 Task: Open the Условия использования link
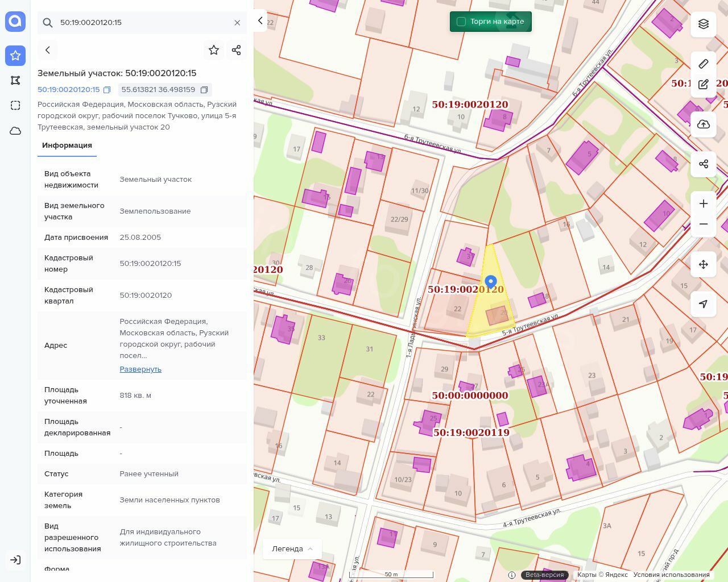coord(671,575)
